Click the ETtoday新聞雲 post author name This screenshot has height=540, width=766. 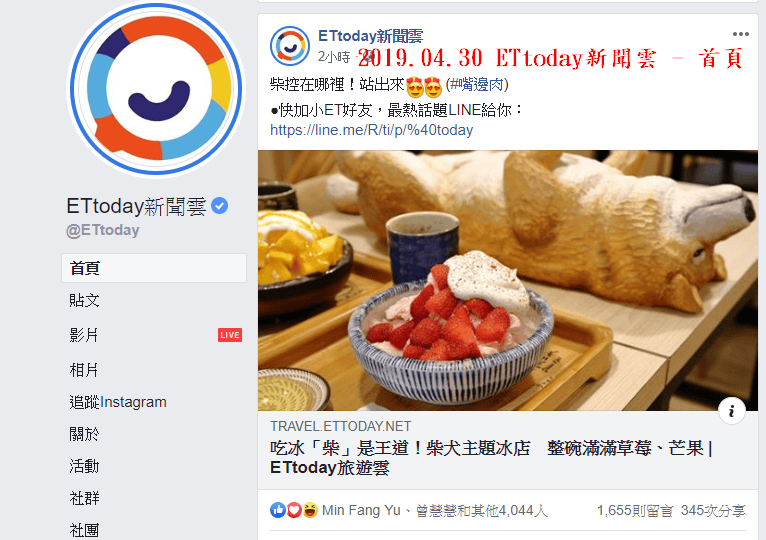370,36
